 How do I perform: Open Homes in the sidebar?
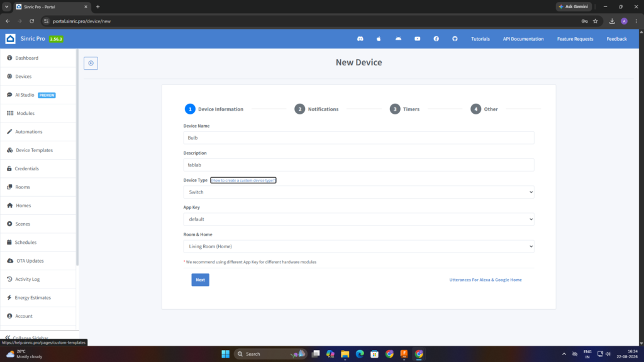(38, 206)
